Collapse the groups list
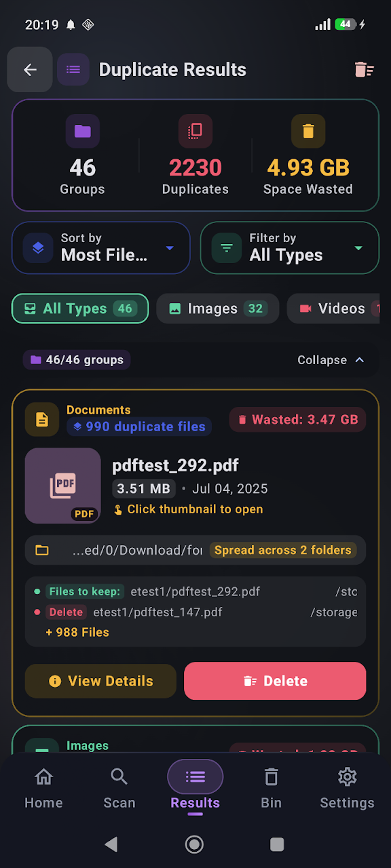 (x=331, y=360)
